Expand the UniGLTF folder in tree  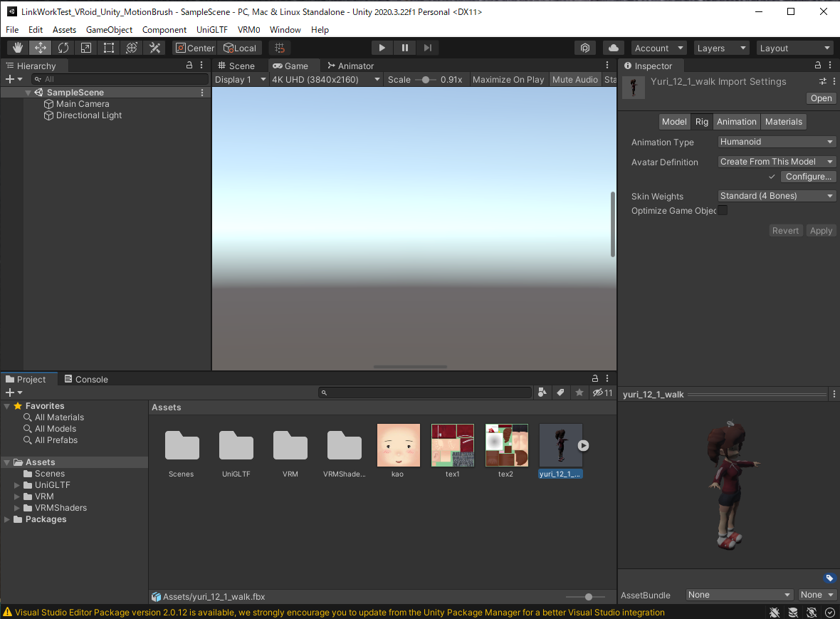(x=18, y=485)
